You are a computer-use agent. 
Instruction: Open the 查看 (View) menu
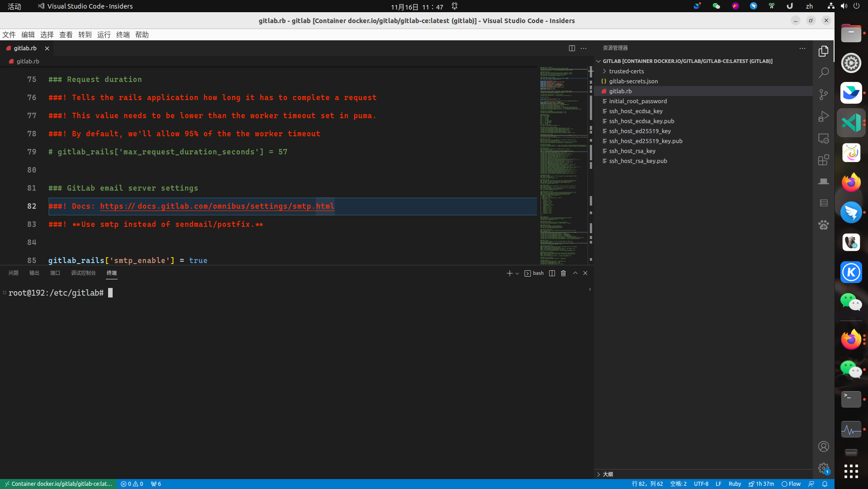coord(66,35)
